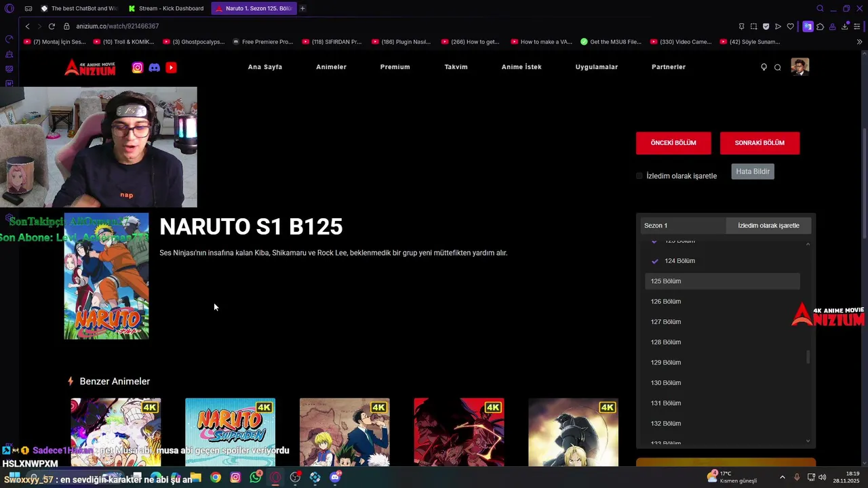This screenshot has width=868, height=488.
Task: Open the Animeler nav item
Action: pyautogui.click(x=331, y=67)
